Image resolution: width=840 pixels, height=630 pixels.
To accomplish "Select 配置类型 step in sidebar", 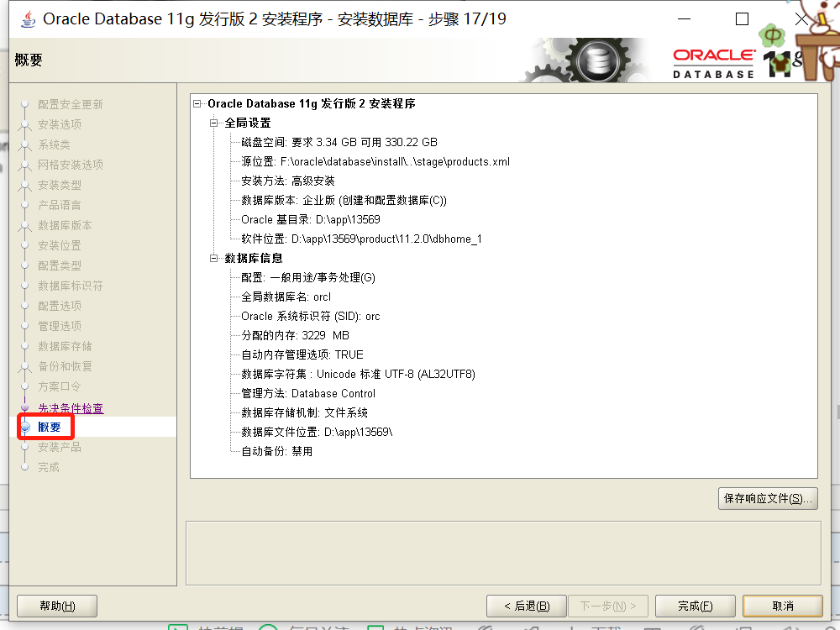I will [60, 265].
